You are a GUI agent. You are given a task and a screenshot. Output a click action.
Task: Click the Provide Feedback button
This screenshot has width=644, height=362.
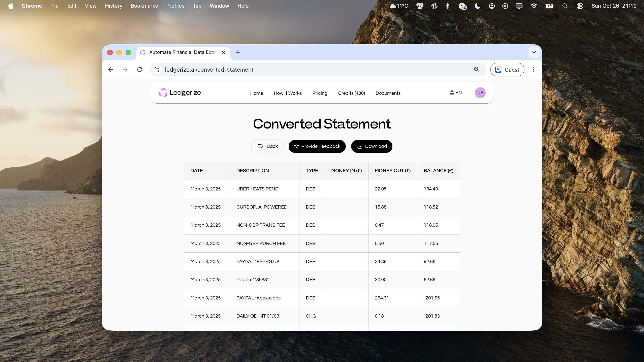coord(317,146)
